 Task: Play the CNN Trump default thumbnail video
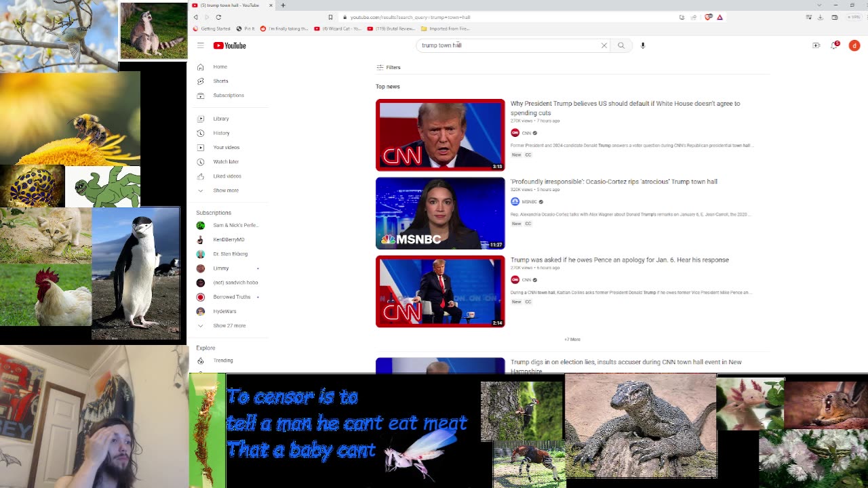point(440,135)
